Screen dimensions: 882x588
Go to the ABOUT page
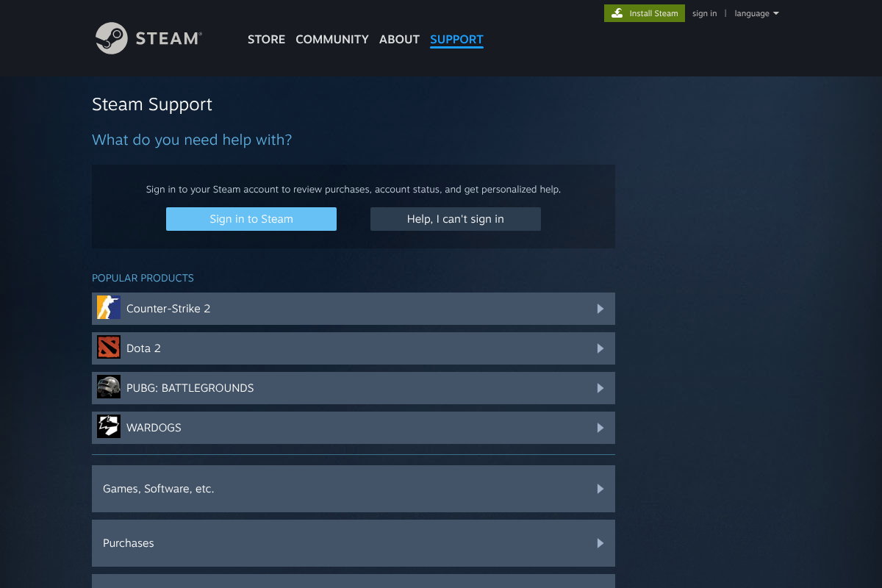coord(399,40)
